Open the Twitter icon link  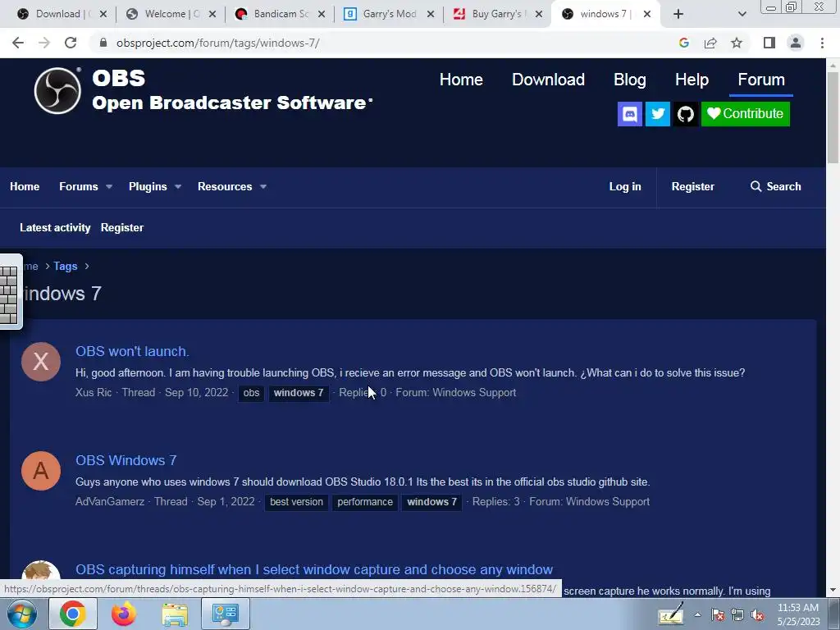[658, 114]
